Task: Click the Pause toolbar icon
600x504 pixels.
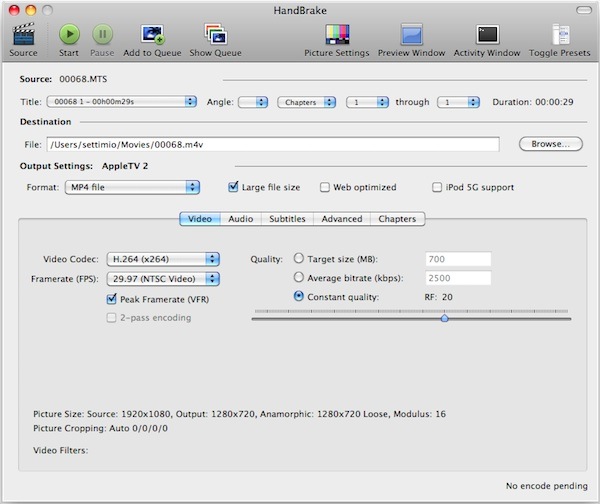Action: point(103,34)
